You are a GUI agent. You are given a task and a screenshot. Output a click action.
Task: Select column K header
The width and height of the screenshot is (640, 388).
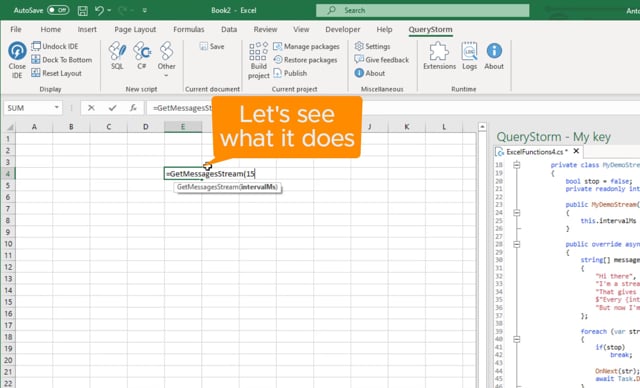(407, 127)
